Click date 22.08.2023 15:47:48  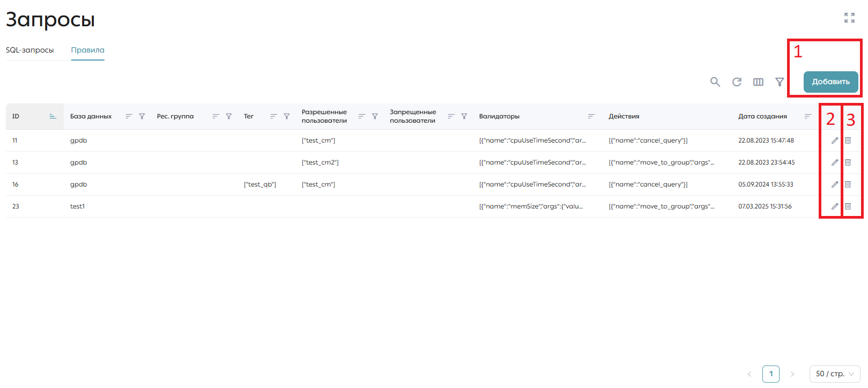[x=766, y=140]
